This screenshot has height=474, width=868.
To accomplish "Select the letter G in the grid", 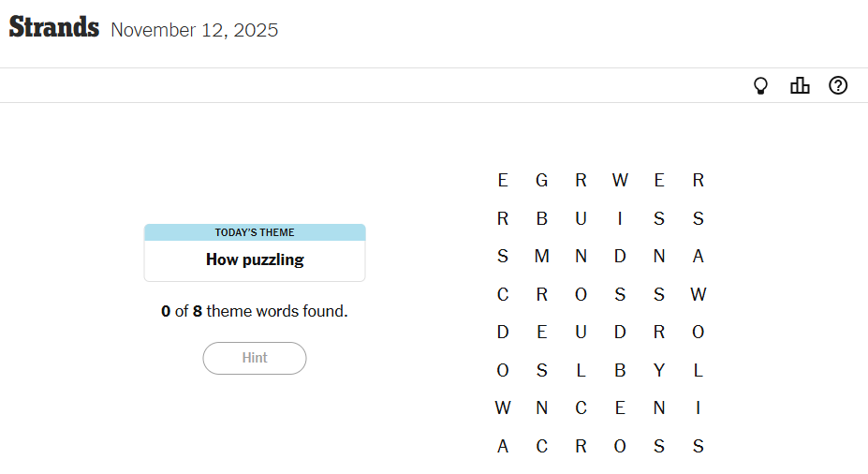I will tap(541, 181).
